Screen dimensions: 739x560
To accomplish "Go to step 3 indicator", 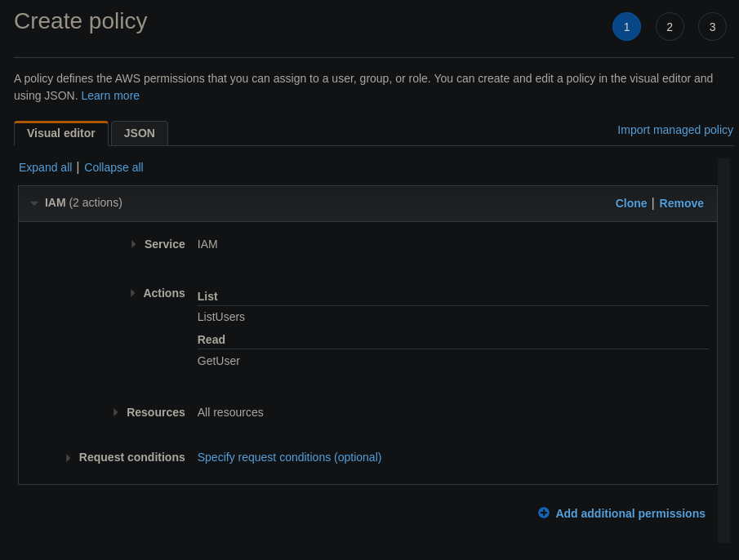I will coord(712,27).
